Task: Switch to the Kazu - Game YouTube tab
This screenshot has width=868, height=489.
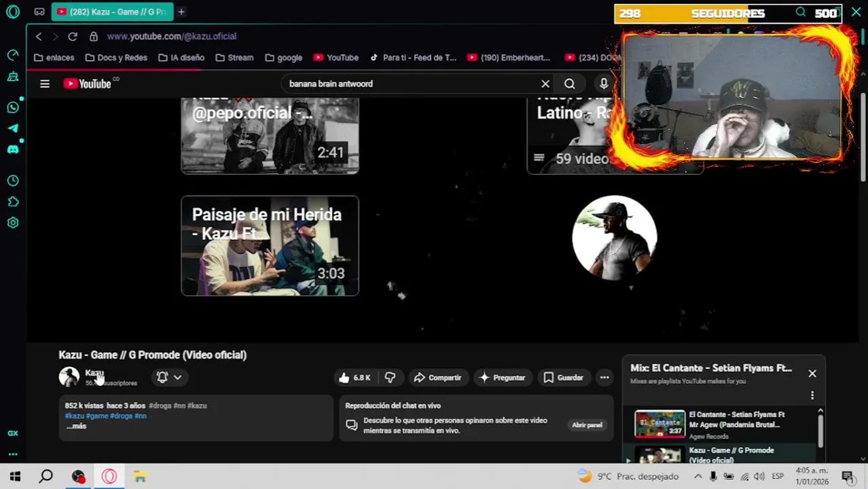Action: coord(113,12)
